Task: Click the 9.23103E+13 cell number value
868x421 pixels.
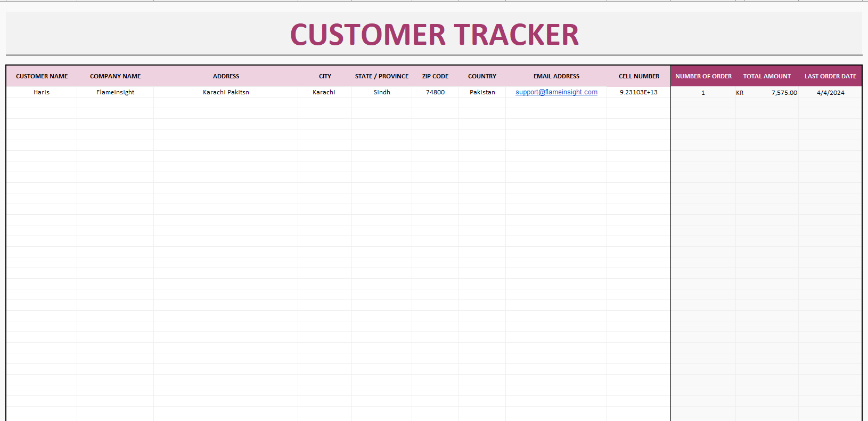Action: point(638,92)
